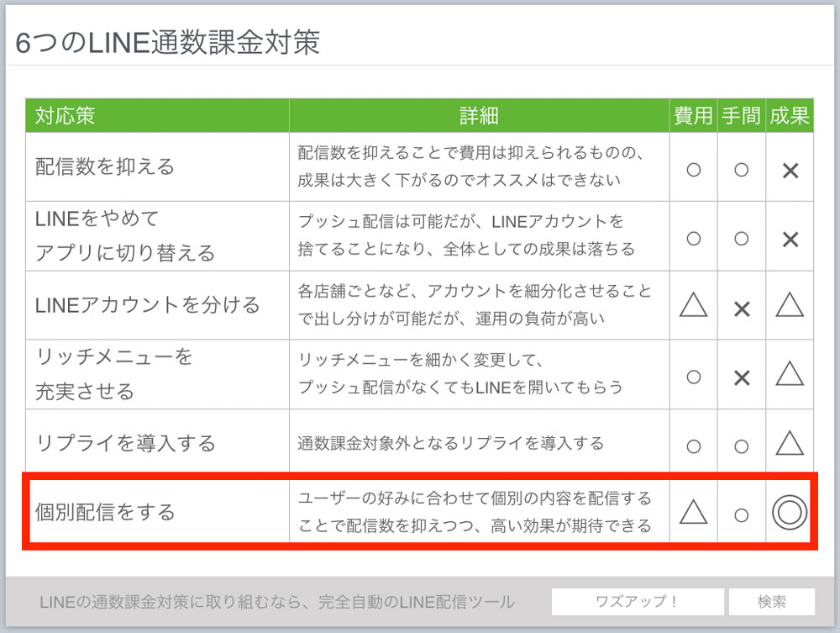Click the detail starting リッチメニューを細かく変更して
Screen dimensions: 840x633
click(x=460, y=373)
